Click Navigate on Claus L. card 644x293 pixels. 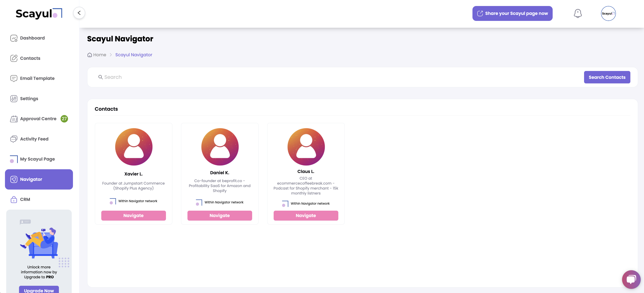306,215
